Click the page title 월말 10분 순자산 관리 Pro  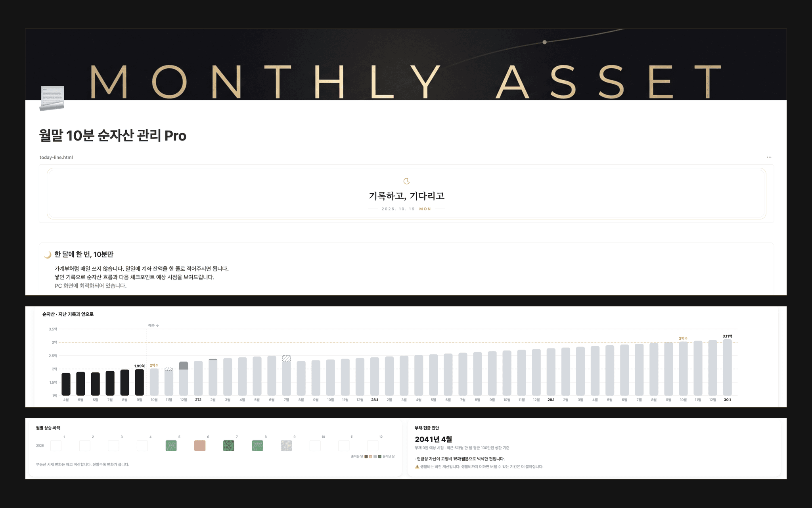[113, 136]
